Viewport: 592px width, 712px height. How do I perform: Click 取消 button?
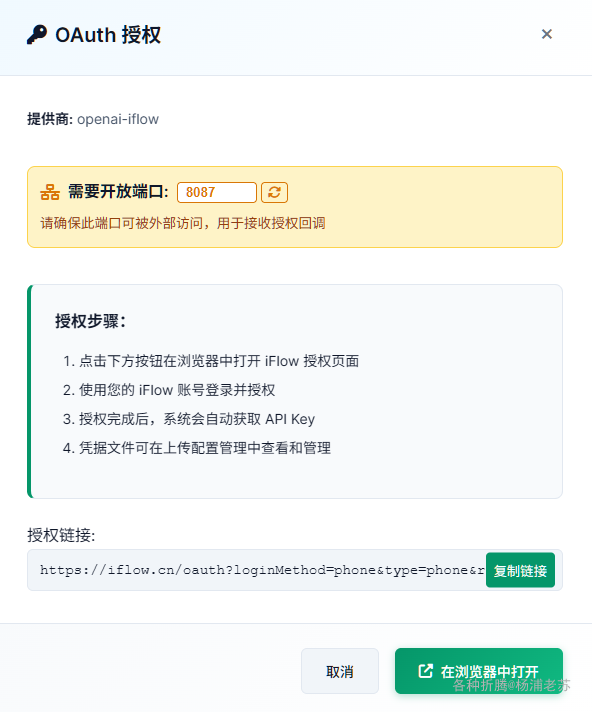[340, 671]
